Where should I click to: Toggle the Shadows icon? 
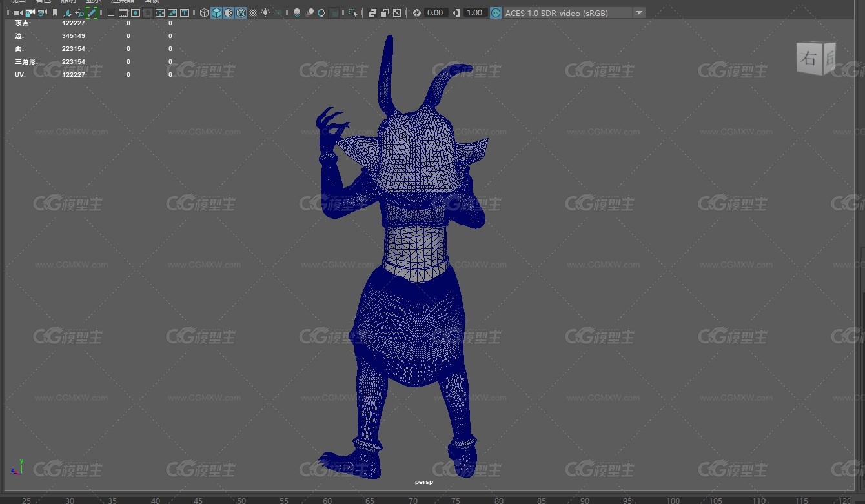tap(278, 13)
